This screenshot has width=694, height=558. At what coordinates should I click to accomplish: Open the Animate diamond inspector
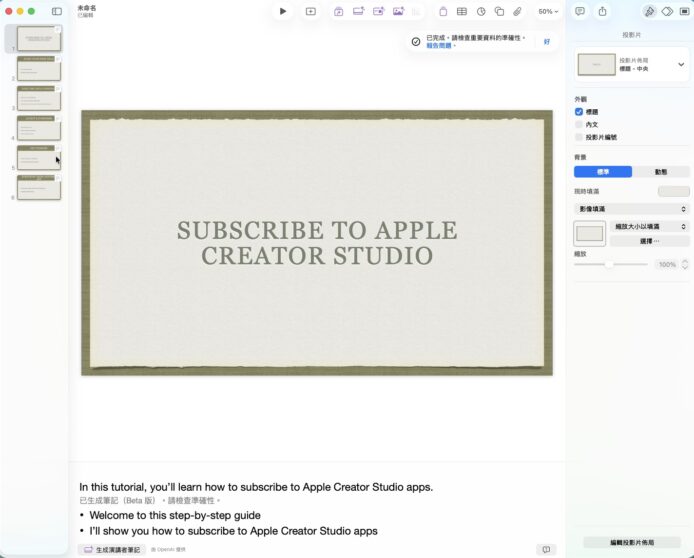(x=667, y=11)
